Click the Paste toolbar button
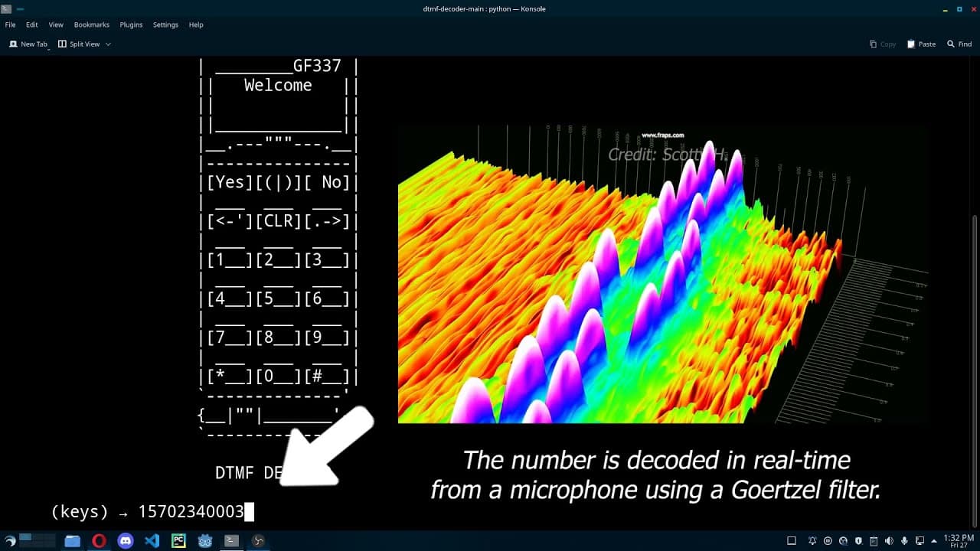 click(x=922, y=44)
